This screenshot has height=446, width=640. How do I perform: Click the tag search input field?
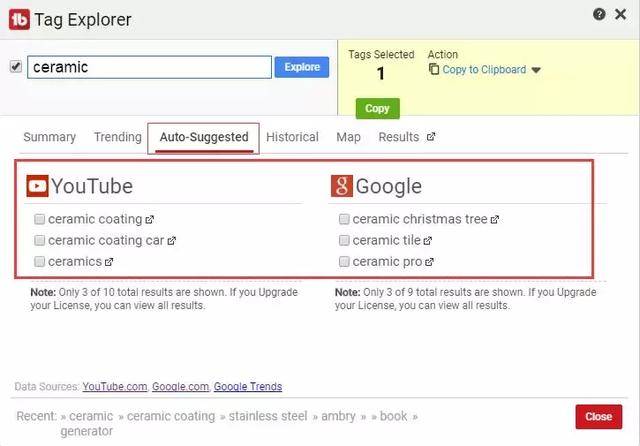pyautogui.click(x=149, y=67)
